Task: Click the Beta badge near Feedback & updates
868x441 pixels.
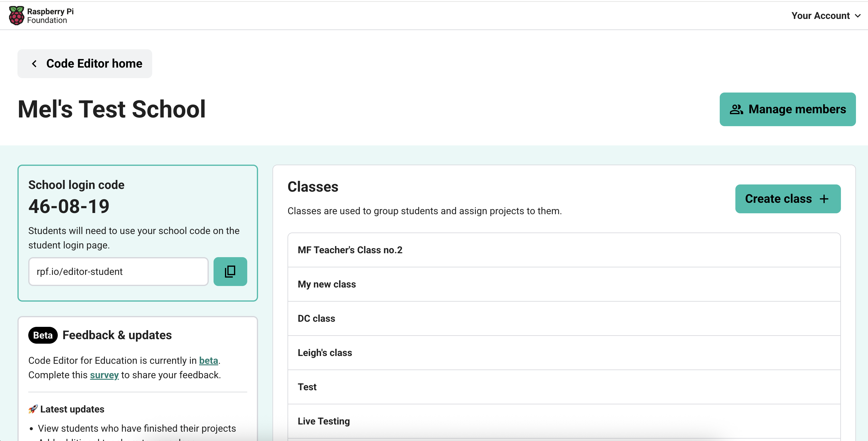Action: [x=42, y=335]
